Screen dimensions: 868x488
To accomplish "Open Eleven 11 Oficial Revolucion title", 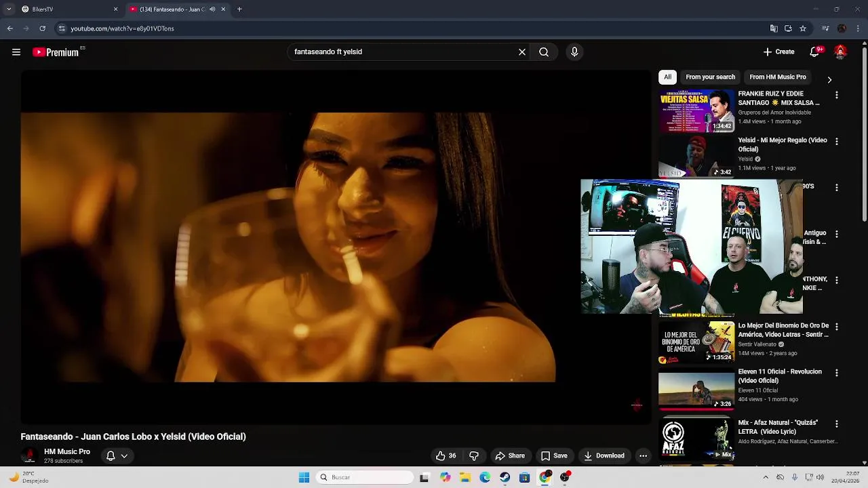I will click(780, 376).
